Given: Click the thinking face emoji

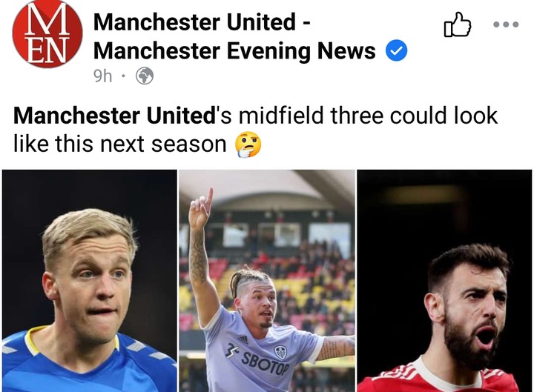Looking at the screenshot, I should pos(248,144).
